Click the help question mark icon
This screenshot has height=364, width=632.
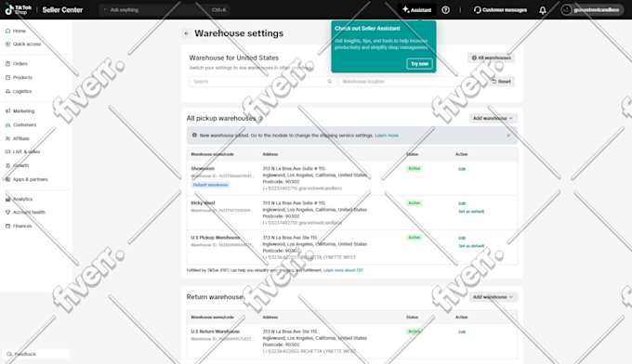pyautogui.click(x=445, y=9)
